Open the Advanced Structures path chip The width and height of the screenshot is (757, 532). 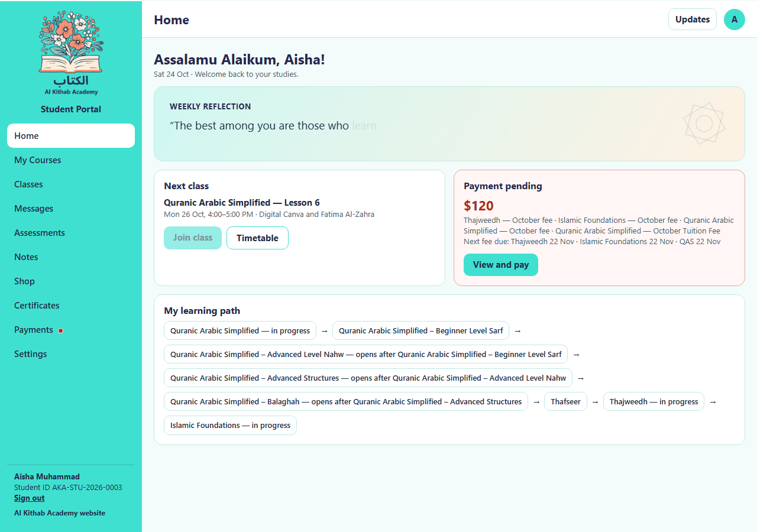368,378
